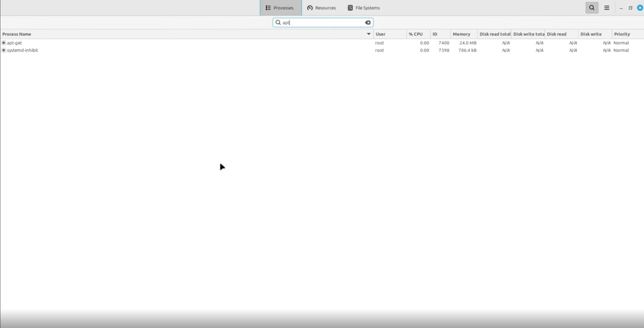644x328 pixels.
Task: Sort by User column
Action: pos(390,34)
